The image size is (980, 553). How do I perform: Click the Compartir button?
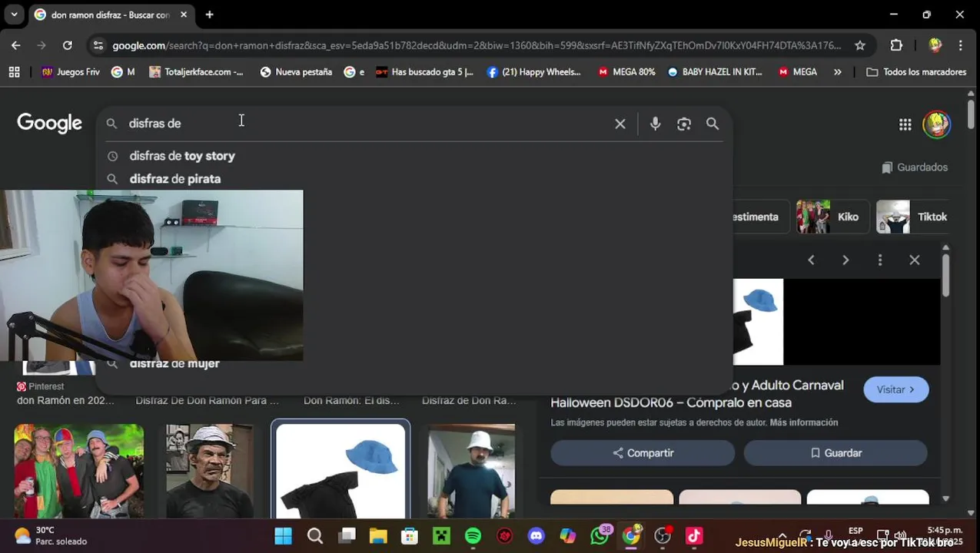[x=643, y=453]
